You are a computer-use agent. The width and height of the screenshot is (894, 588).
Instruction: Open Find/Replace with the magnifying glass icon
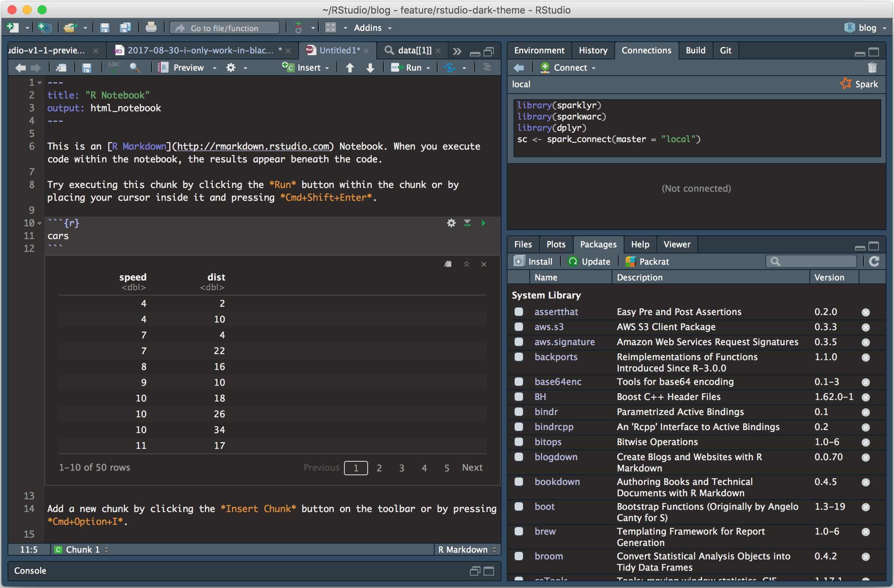pyautogui.click(x=135, y=68)
